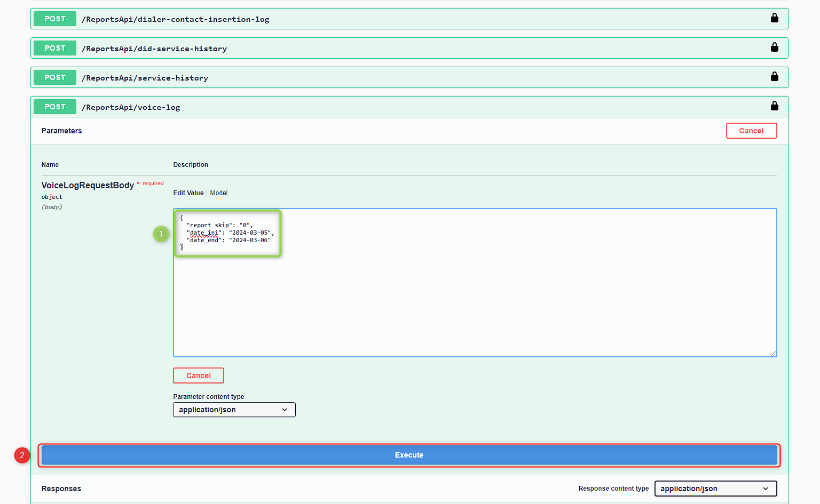Click the Parameters section heading
Screen dimensions: 820x504
61,131
